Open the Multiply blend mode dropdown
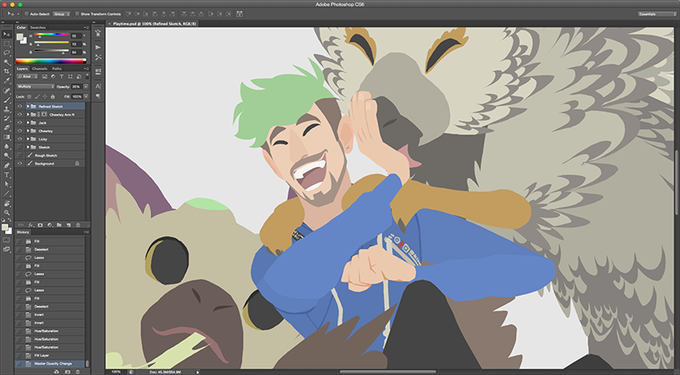This screenshot has height=375, width=680. pyautogui.click(x=36, y=86)
